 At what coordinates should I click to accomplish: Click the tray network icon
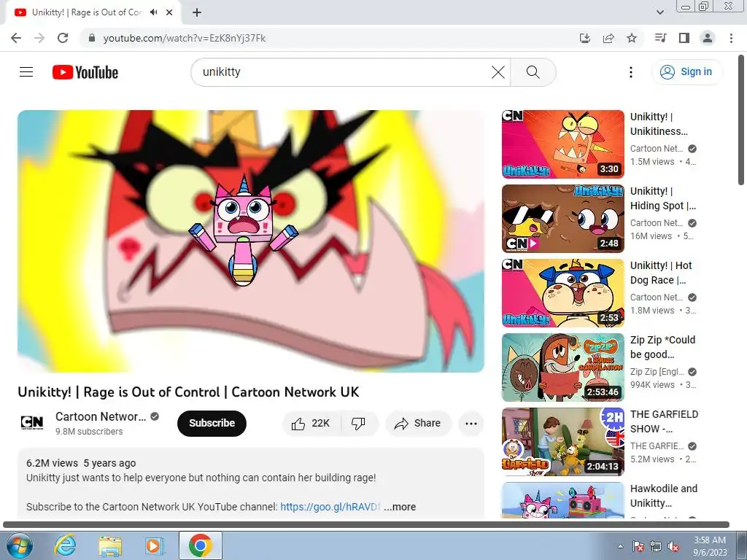[656, 547]
